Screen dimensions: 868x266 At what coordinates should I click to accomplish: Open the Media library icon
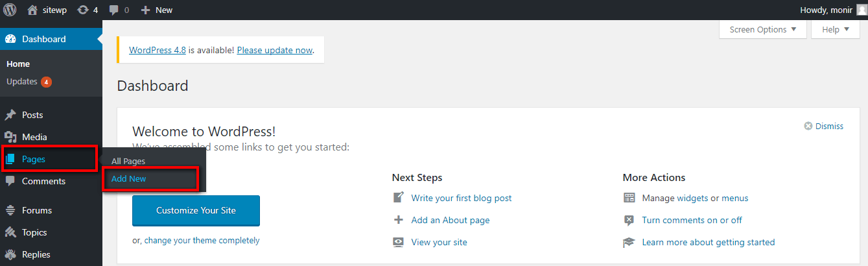[10, 137]
